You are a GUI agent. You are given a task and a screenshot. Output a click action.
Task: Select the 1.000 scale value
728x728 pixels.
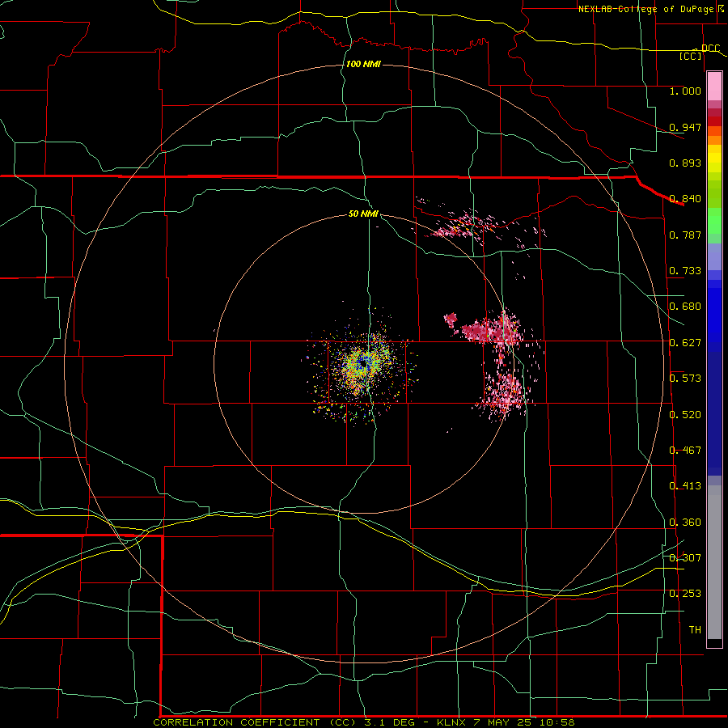click(685, 91)
